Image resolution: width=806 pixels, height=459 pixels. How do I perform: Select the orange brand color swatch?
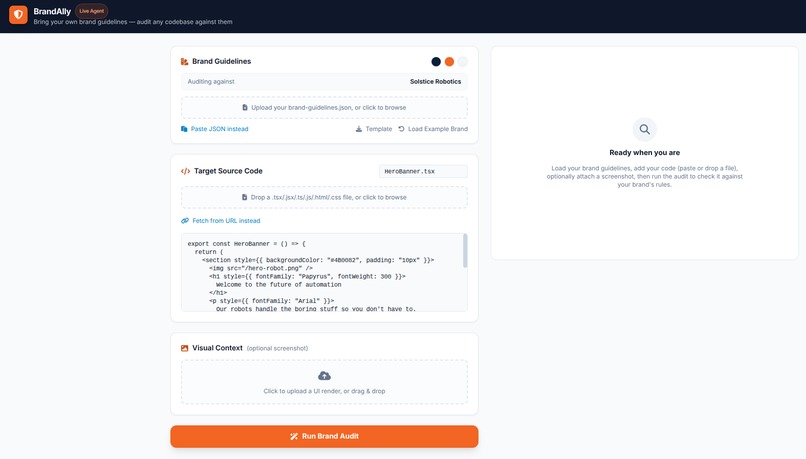[449, 62]
